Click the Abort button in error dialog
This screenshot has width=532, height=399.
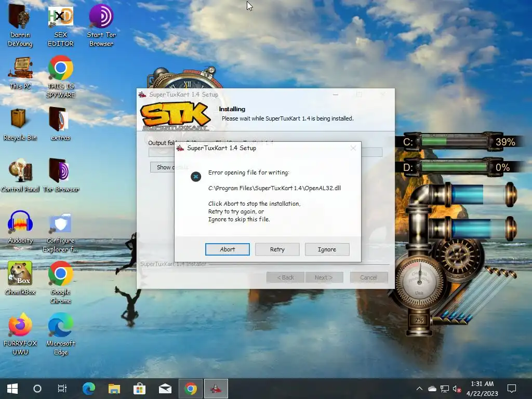pos(228,249)
